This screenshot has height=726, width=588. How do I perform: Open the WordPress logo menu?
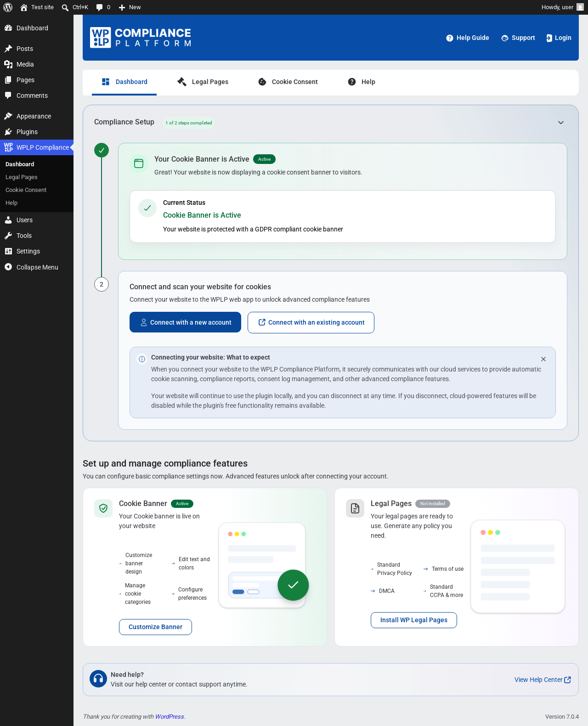pyautogui.click(x=8, y=7)
